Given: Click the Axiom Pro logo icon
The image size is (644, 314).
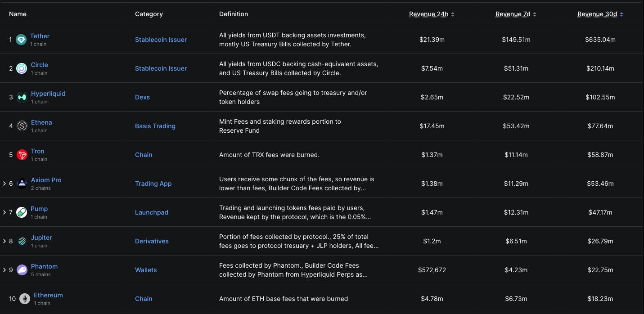Looking at the screenshot, I should (22, 184).
